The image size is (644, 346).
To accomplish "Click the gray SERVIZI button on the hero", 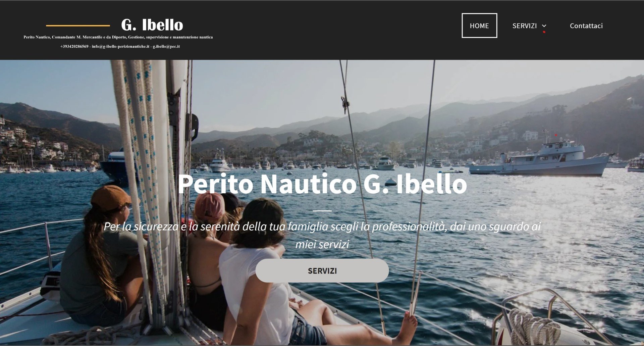I will 322,270.
